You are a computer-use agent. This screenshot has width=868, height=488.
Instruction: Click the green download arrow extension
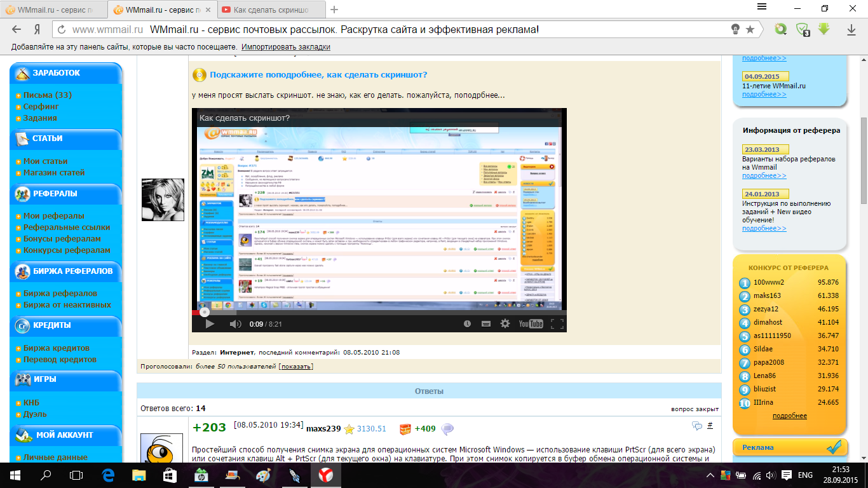coord(824,29)
